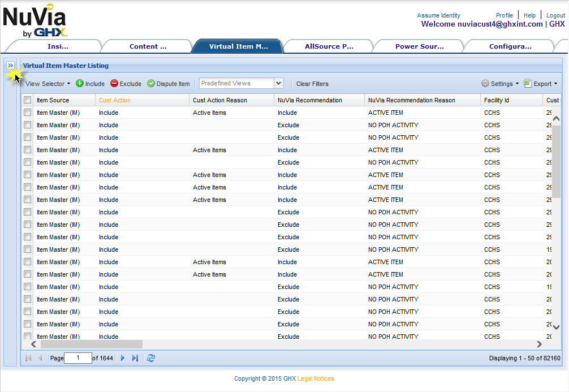This screenshot has height=392, width=569.
Task: Open the Profile link
Action: click(x=505, y=15)
